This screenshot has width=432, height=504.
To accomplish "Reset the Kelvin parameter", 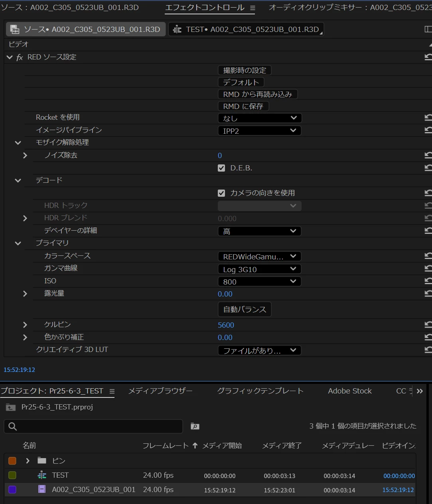I will click(x=428, y=325).
